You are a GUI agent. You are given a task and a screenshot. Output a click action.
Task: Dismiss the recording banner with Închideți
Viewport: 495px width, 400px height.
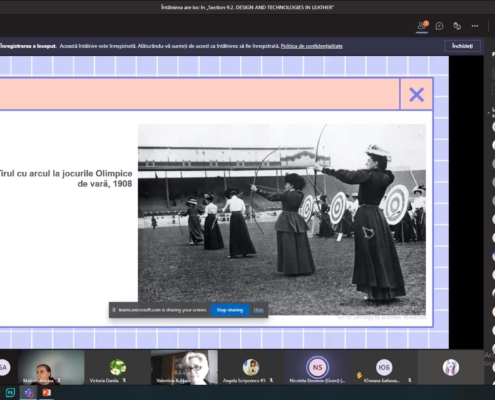462,46
